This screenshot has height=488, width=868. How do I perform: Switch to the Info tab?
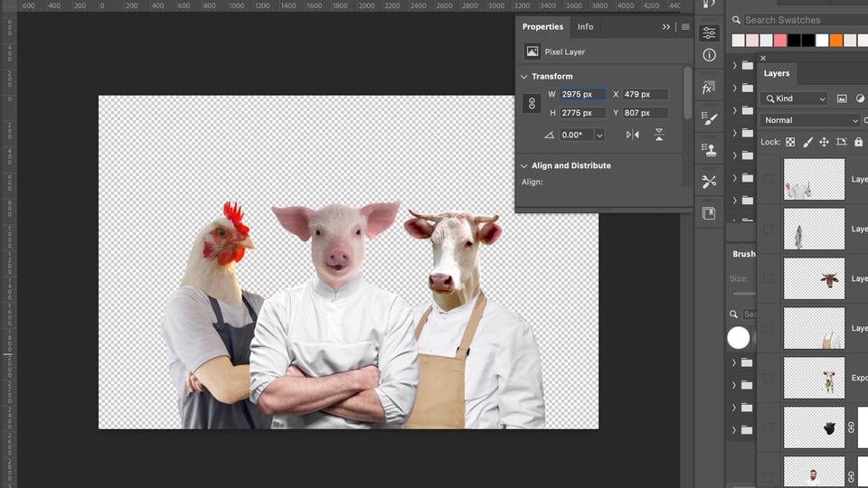pos(585,26)
